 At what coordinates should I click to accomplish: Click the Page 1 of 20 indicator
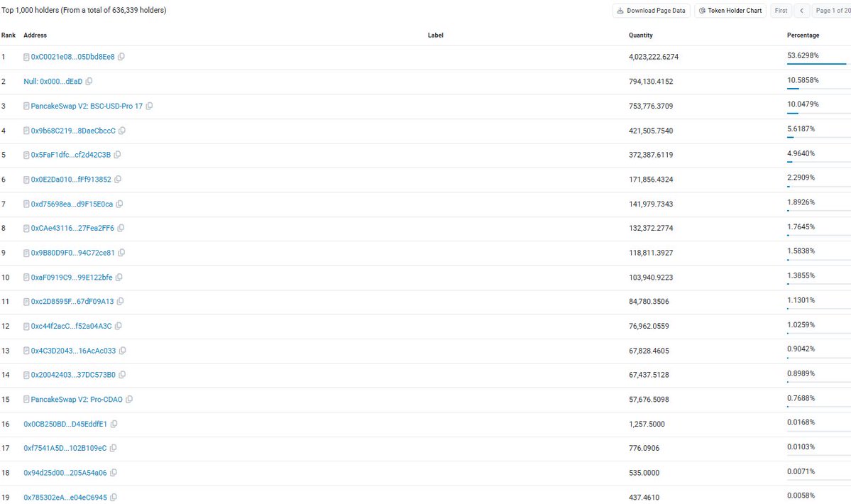click(831, 11)
